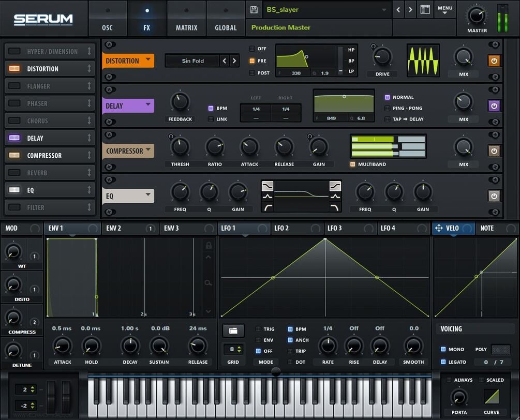Increase LFO grid value stepper
The width and height of the screenshot is (520, 420).
[x=240, y=347]
